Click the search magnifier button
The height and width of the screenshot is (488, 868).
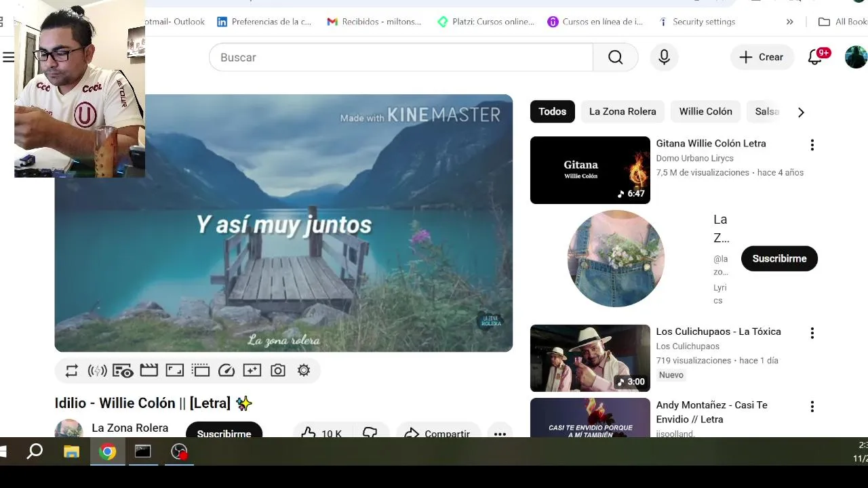tap(615, 58)
